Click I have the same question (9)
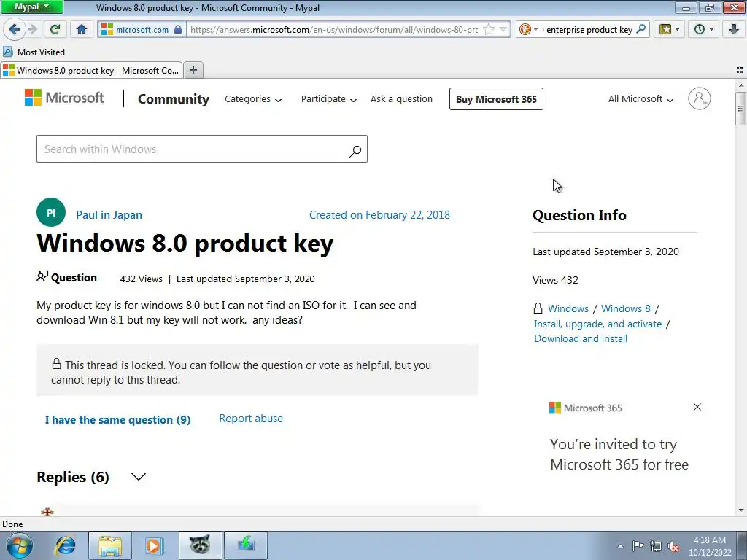 117,419
